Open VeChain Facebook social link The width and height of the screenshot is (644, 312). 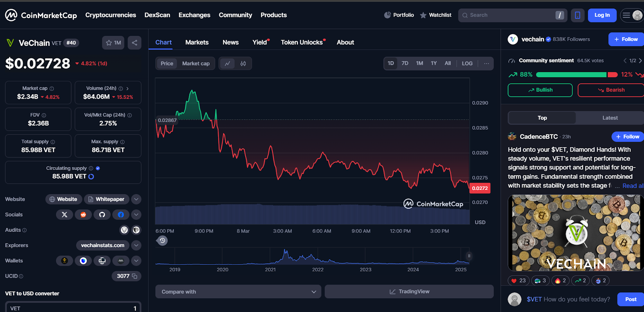tap(121, 215)
